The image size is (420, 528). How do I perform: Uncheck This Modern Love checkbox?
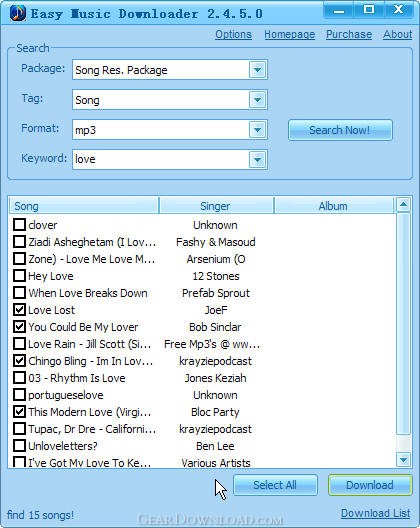point(19,411)
